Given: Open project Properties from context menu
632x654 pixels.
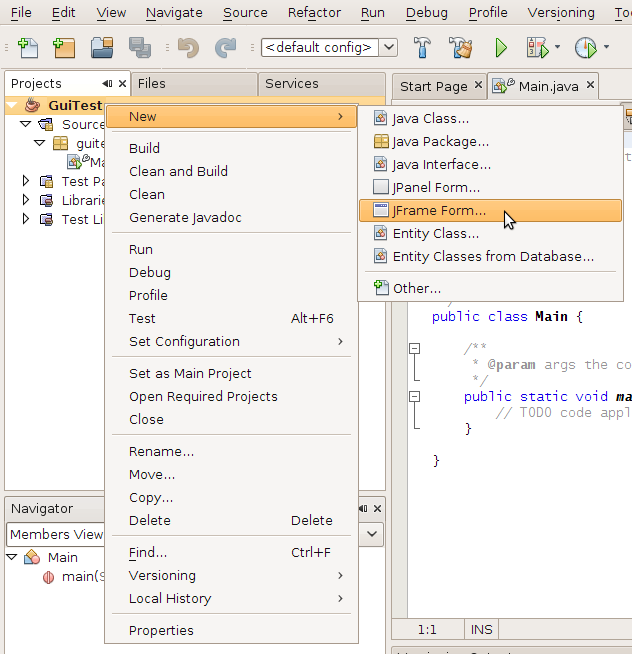Looking at the screenshot, I should pos(232,630).
